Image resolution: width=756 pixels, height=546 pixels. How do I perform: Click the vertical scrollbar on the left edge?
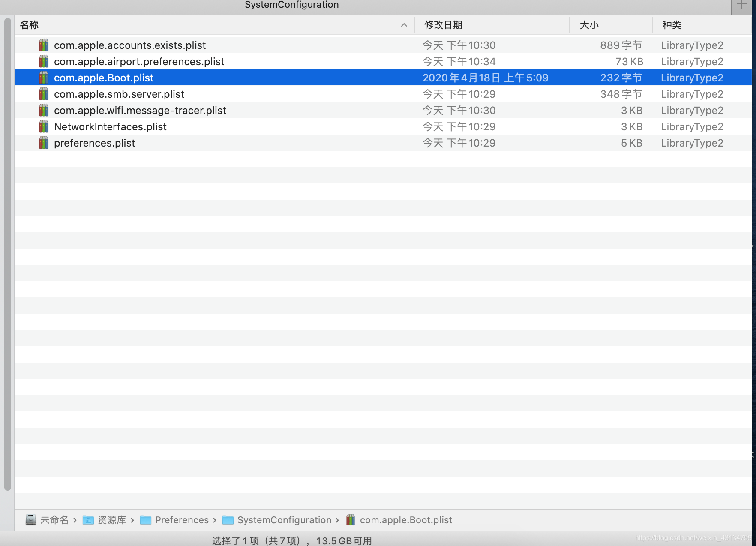7,254
